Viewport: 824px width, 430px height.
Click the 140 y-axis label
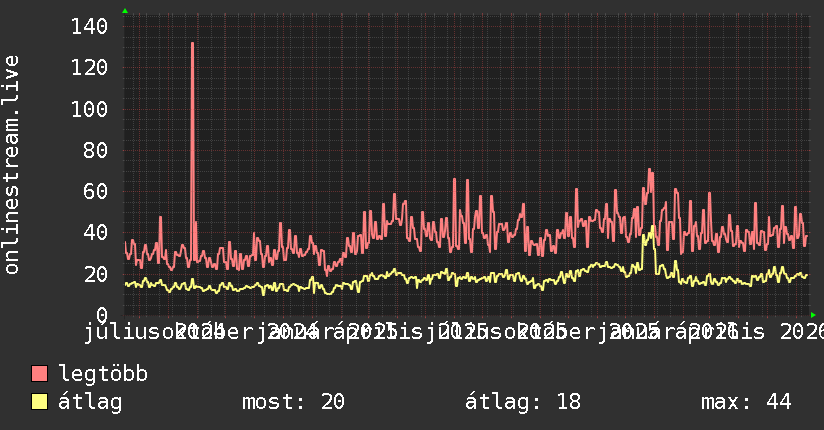point(89,26)
